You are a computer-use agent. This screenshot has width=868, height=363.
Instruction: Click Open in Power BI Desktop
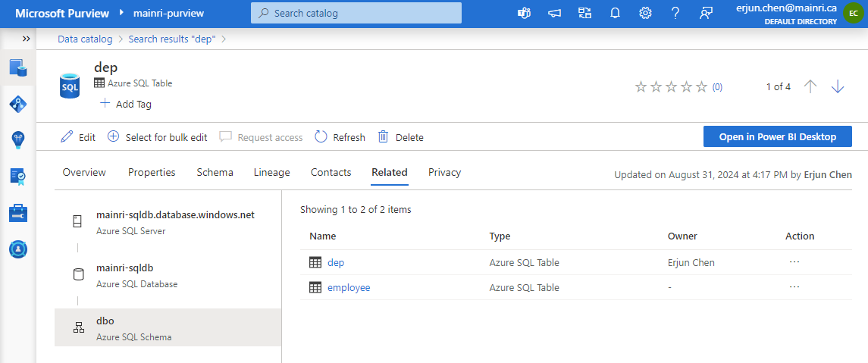point(777,136)
